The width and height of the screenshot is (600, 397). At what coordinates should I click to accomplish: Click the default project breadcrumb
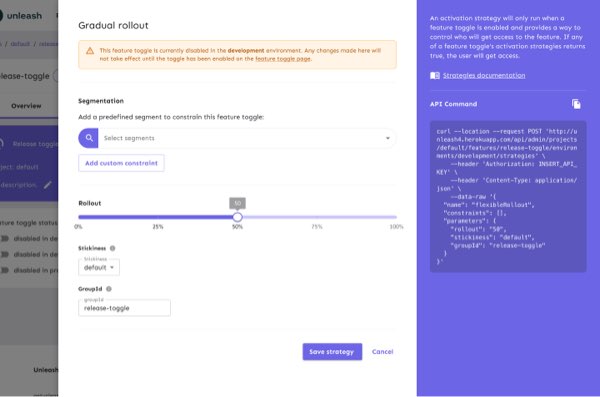point(20,44)
